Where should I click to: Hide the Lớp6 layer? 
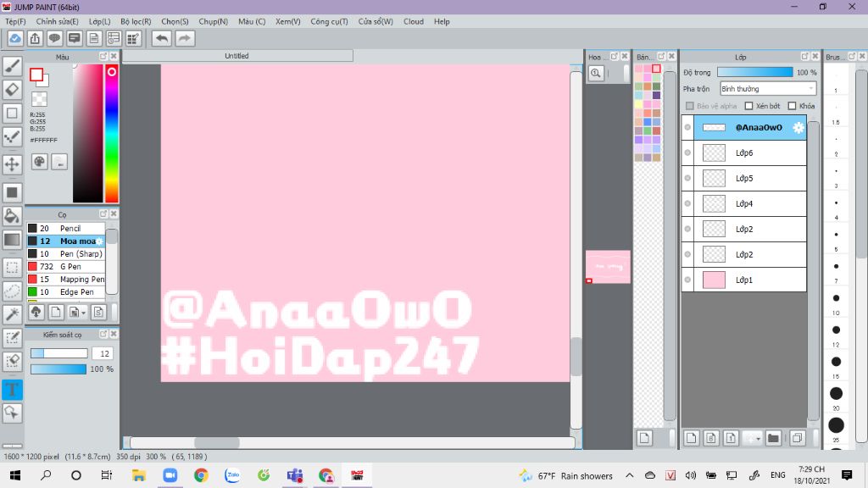(x=687, y=152)
